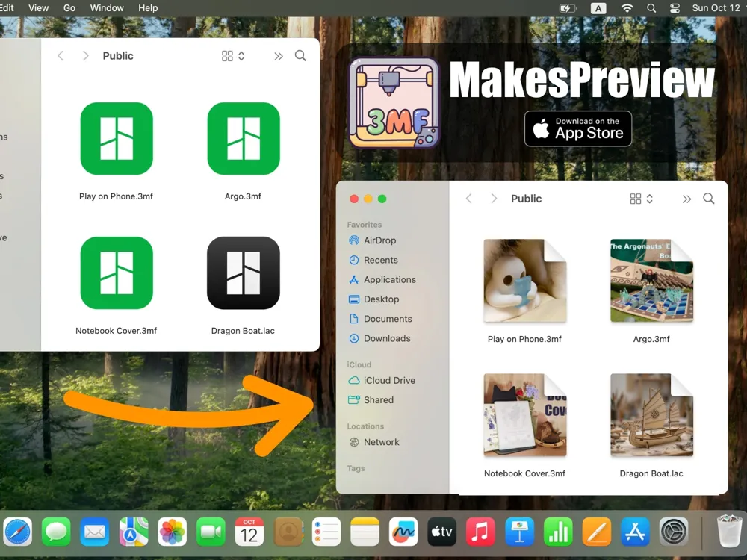Open App Store in the Dock
This screenshot has height=560, width=747.
[x=635, y=532]
